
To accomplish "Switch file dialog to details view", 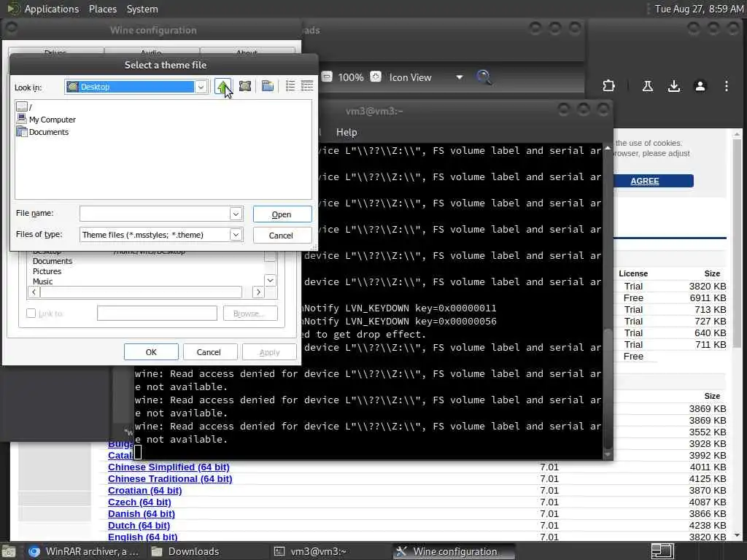I will tap(307, 86).
